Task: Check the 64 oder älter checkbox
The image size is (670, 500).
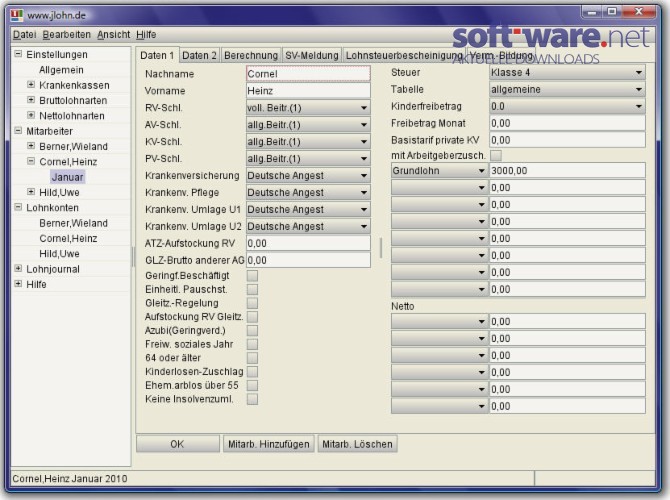Action: point(253,358)
